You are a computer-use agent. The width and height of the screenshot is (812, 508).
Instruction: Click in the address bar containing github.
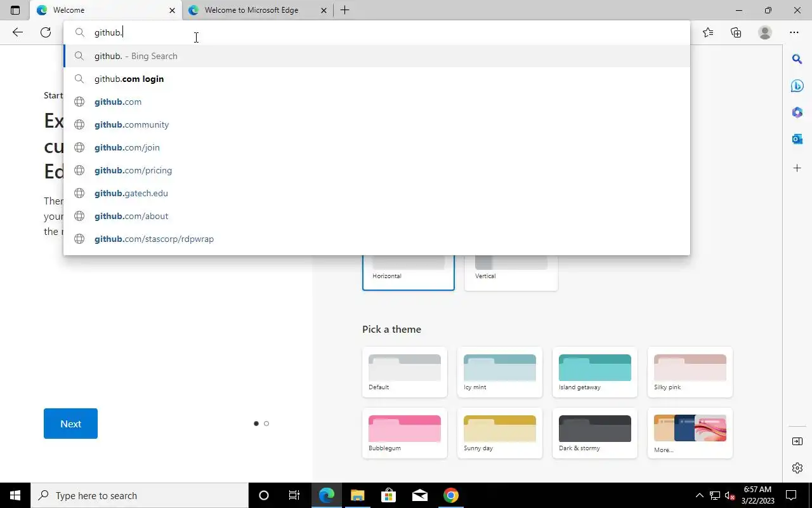click(x=377, y=32)
